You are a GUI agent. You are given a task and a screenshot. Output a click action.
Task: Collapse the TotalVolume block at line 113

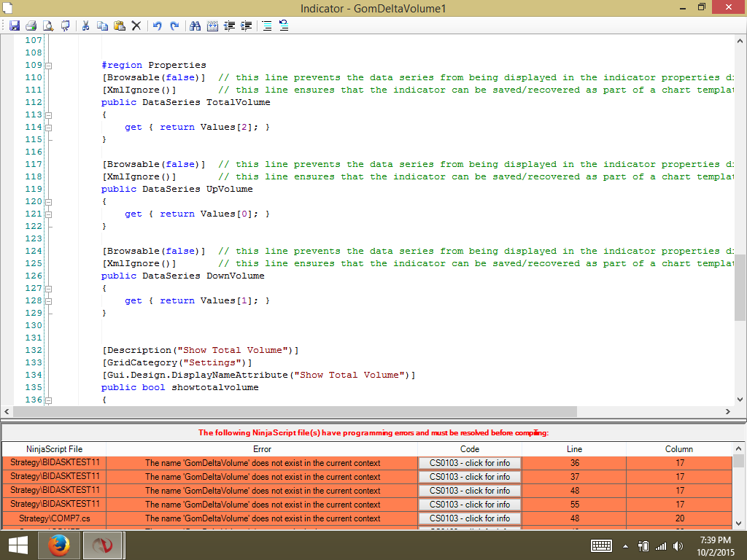pos(49,115)
